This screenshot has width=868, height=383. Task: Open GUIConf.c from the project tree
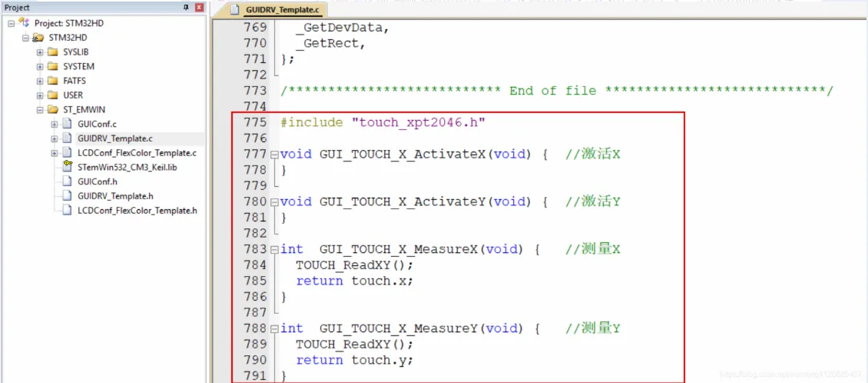97,124
